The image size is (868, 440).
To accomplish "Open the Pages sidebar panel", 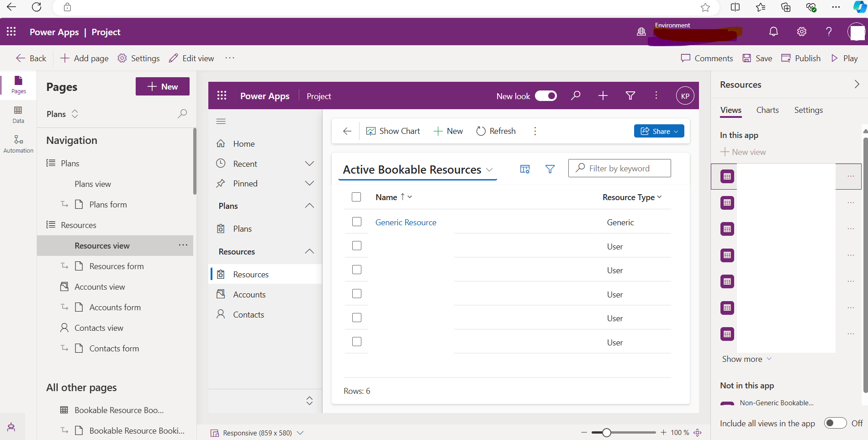I will (18, 85).
